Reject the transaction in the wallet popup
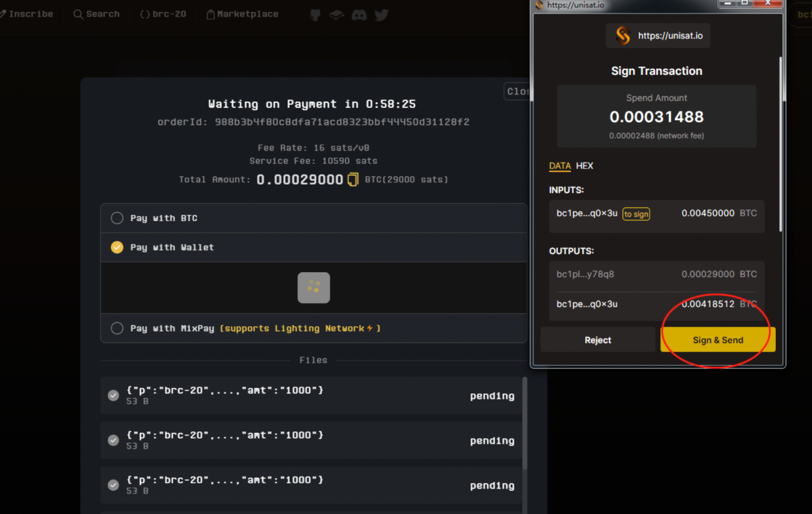812x514 pixels. 598,340
